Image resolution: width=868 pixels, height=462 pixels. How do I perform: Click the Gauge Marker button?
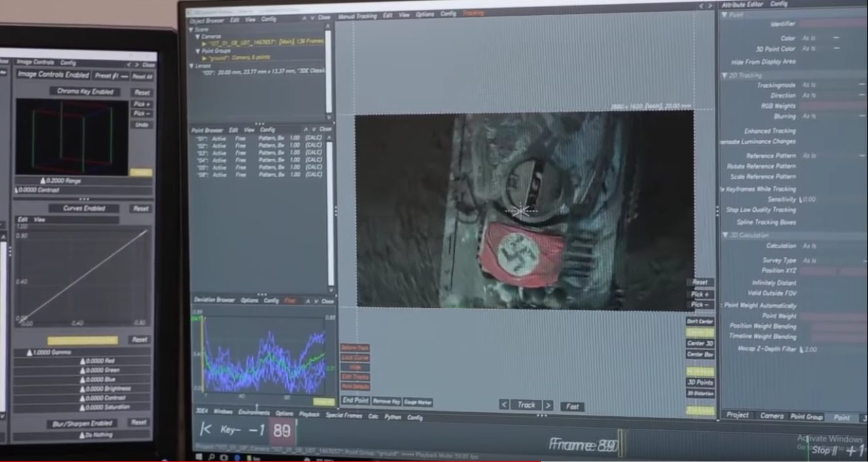pyautogui.click(x=417, y=402)
